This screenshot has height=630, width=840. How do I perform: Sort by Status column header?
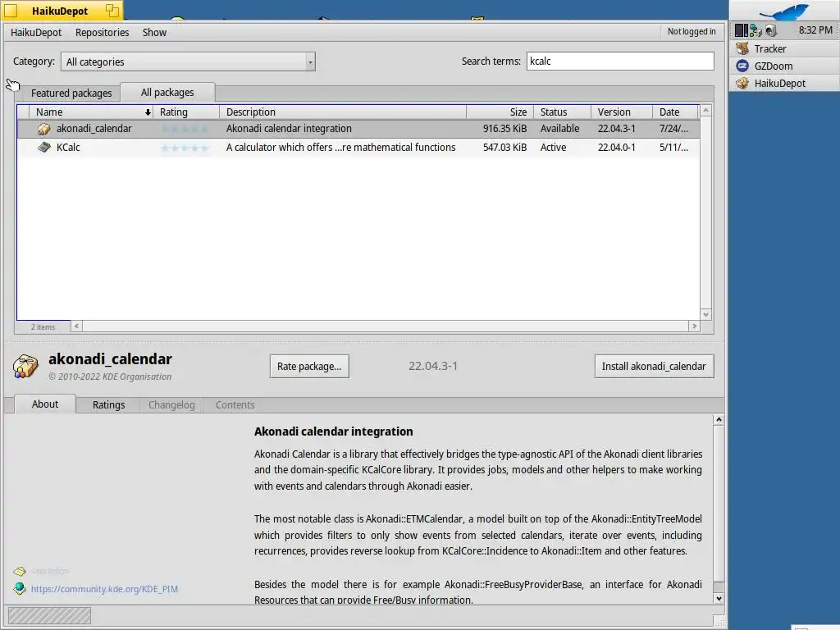coord(563,112)
